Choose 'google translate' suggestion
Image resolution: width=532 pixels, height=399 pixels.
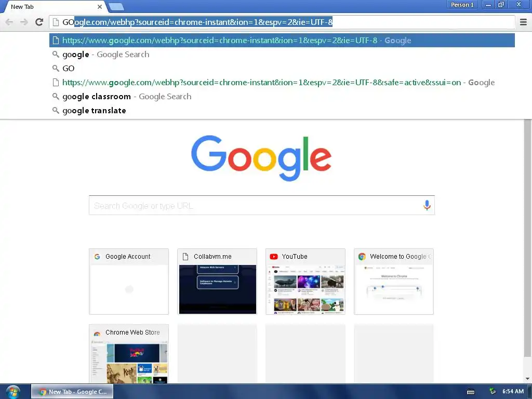282,111
